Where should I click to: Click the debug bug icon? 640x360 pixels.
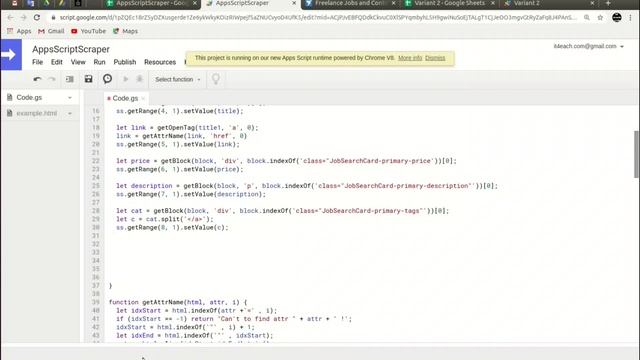[140, 79]
